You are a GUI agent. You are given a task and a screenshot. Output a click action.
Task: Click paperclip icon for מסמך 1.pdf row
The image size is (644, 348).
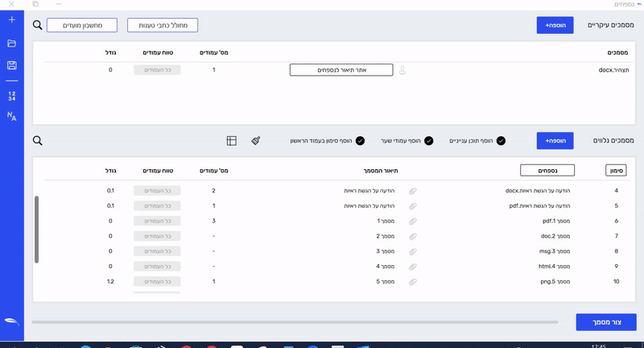[x=413, y=221]
